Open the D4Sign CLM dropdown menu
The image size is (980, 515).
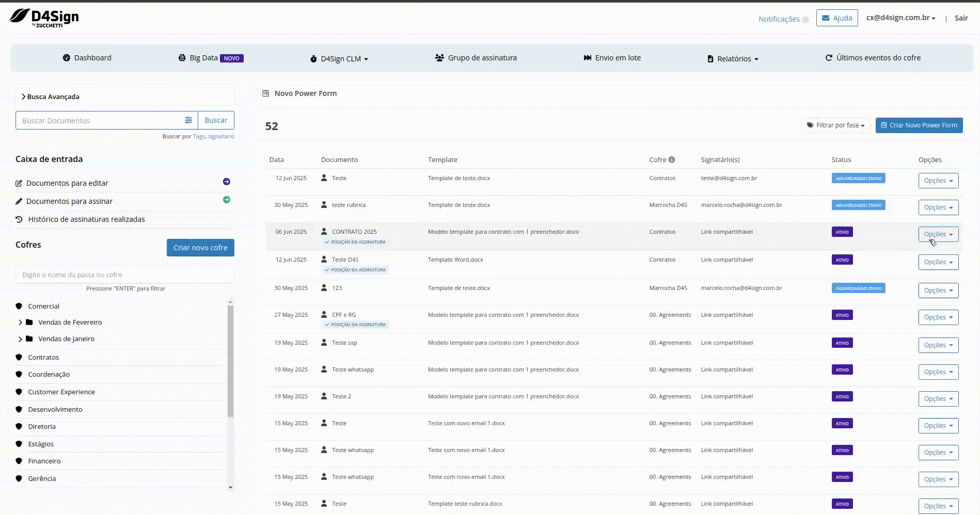[339, 59]
